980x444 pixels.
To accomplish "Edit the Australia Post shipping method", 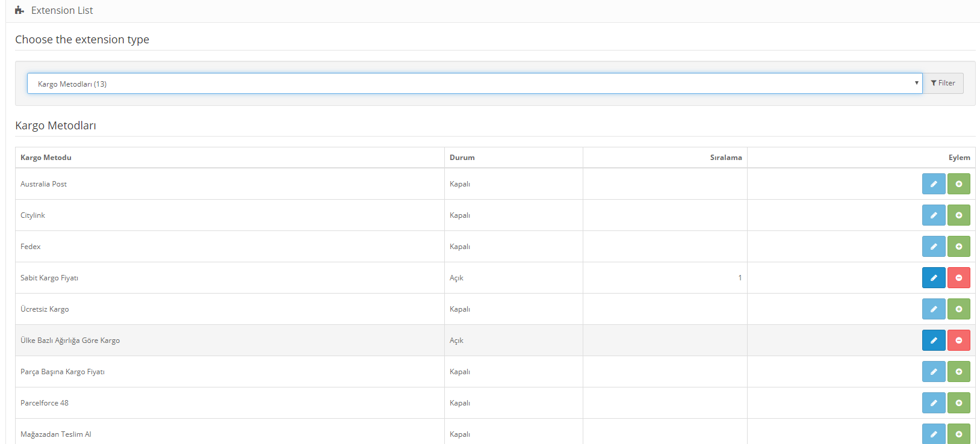I will [934, 184].
